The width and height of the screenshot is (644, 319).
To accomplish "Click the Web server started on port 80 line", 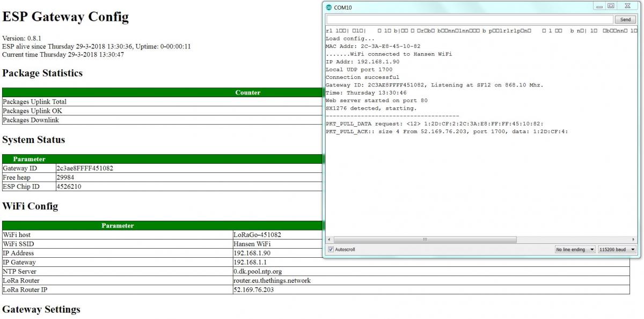I will pos(377,100).
